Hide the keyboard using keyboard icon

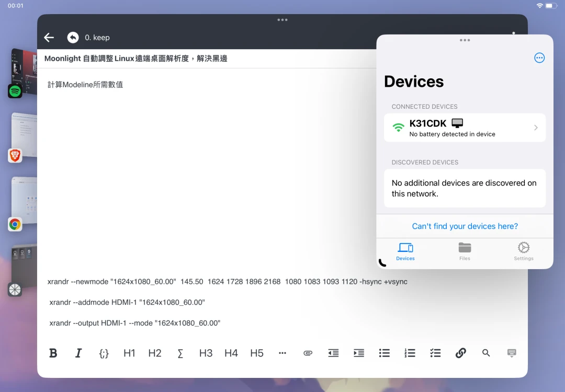512,353
